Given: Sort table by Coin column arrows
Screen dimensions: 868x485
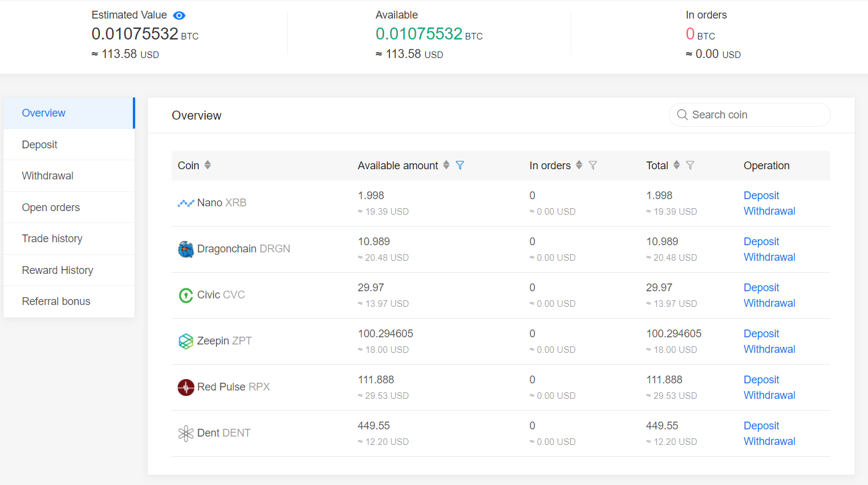Looking at the screenshot, I should point(208,165).
